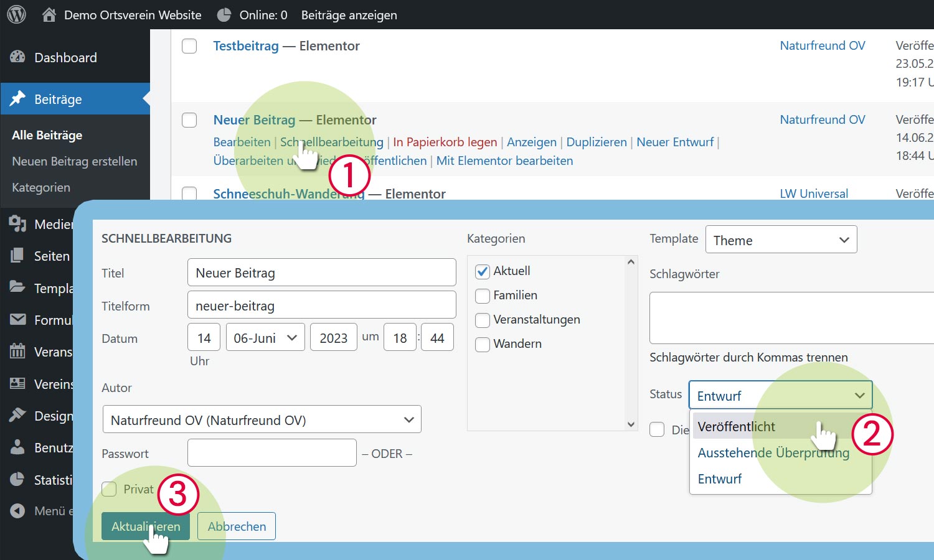
Task: Click the Schnellbearbeitung link
Action: point(332,142)
